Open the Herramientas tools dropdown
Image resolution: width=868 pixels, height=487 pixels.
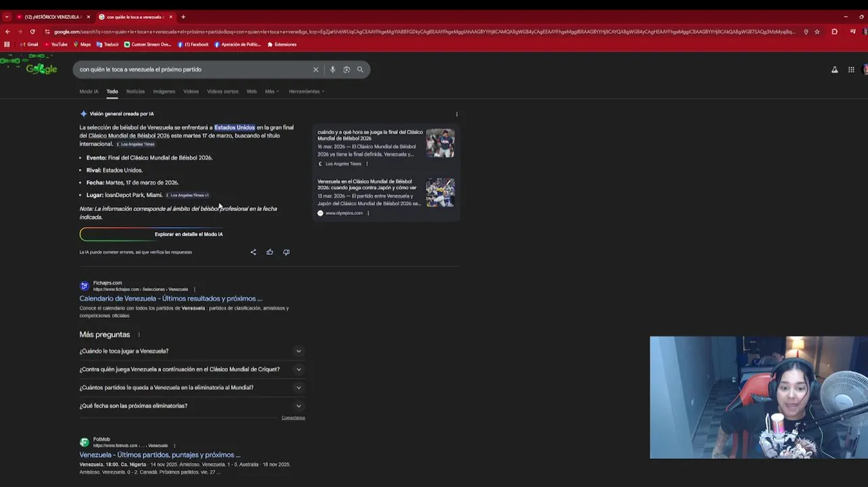pos(306,91)
